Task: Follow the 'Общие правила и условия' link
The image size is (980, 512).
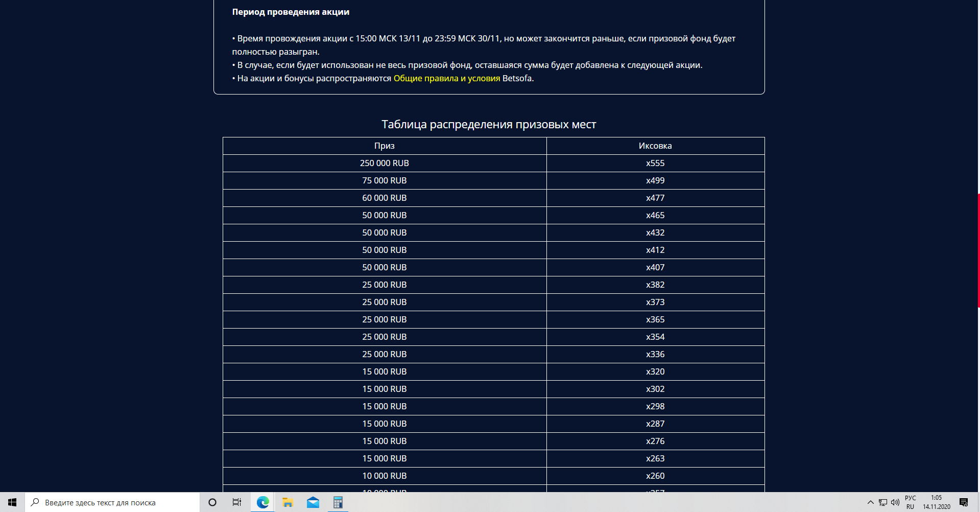Action: click(447, 78)
